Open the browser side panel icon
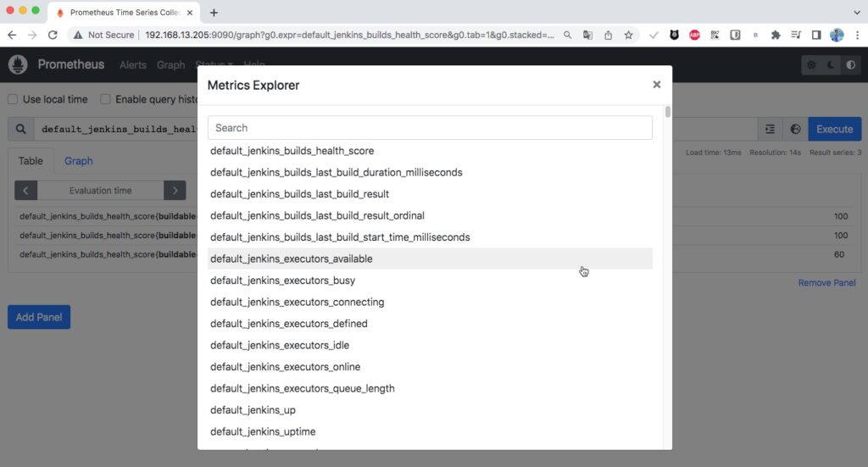 pos(816,35)
